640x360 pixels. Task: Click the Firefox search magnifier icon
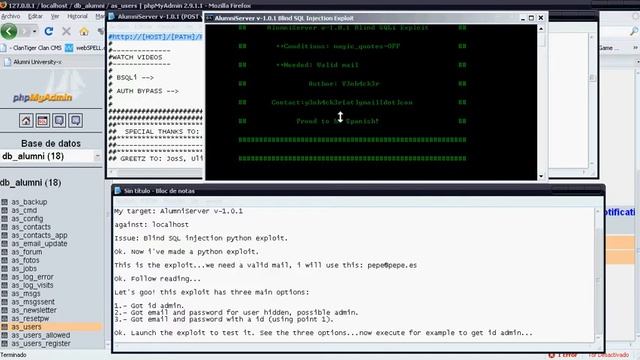634,31
